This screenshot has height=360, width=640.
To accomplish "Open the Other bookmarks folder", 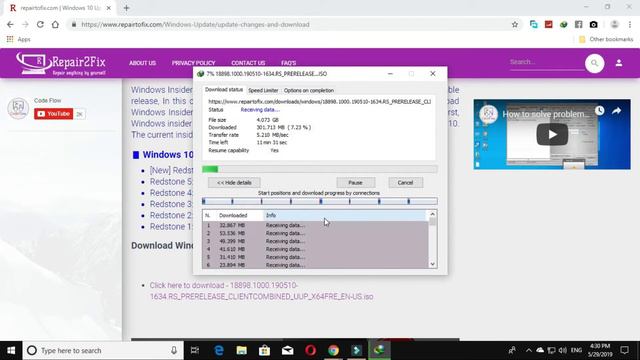I will 606,39.
